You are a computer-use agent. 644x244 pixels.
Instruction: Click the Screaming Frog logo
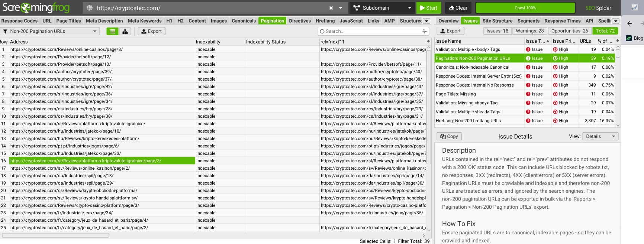(36, 8)
